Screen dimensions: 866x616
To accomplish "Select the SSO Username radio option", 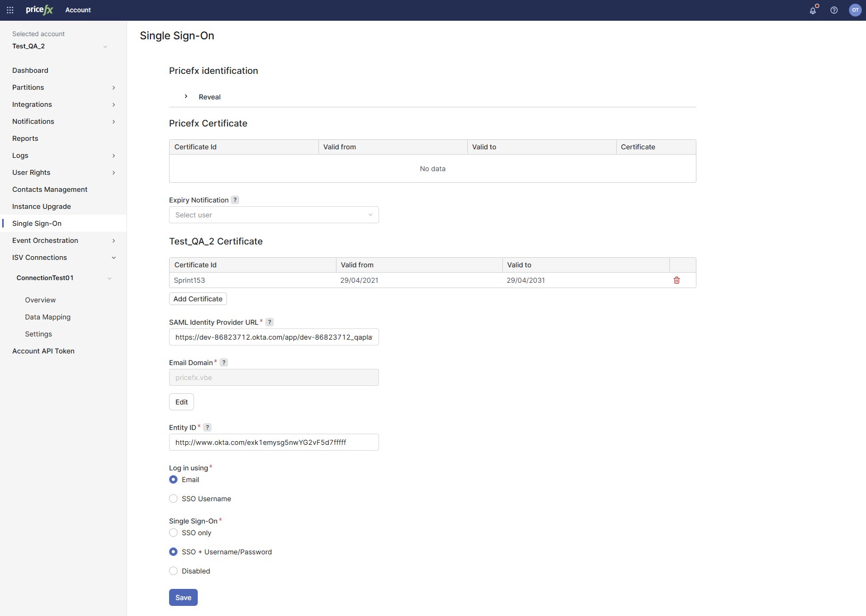I will [173, 499].
